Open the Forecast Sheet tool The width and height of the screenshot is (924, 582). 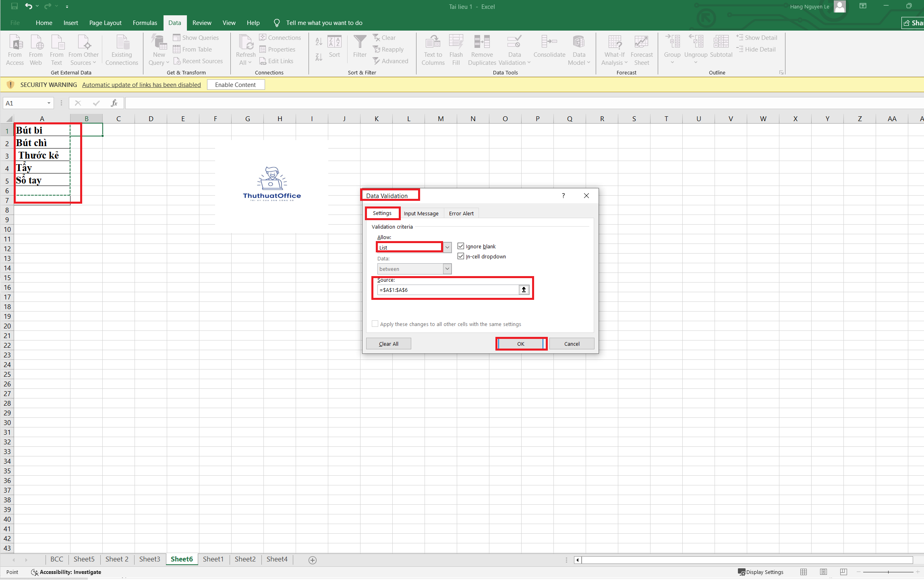pyautogui.click(x=641, y=49)
